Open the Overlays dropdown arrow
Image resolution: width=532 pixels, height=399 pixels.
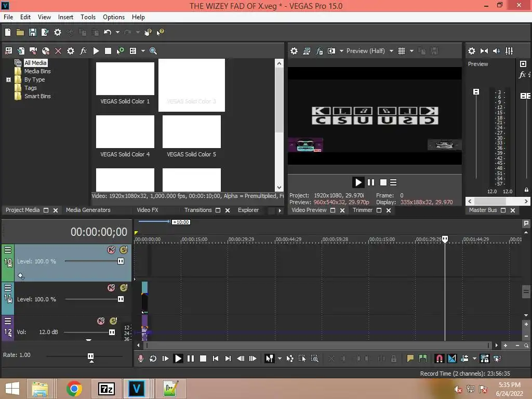coord(411,51)
